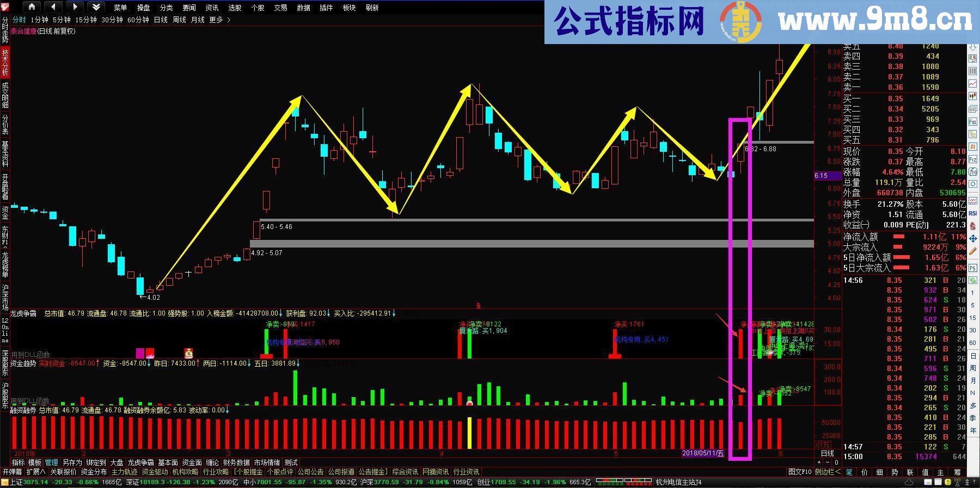This screenshot has width=980, height=488.
Task: Switch to the 分时 period
Action: pos(19,20)
